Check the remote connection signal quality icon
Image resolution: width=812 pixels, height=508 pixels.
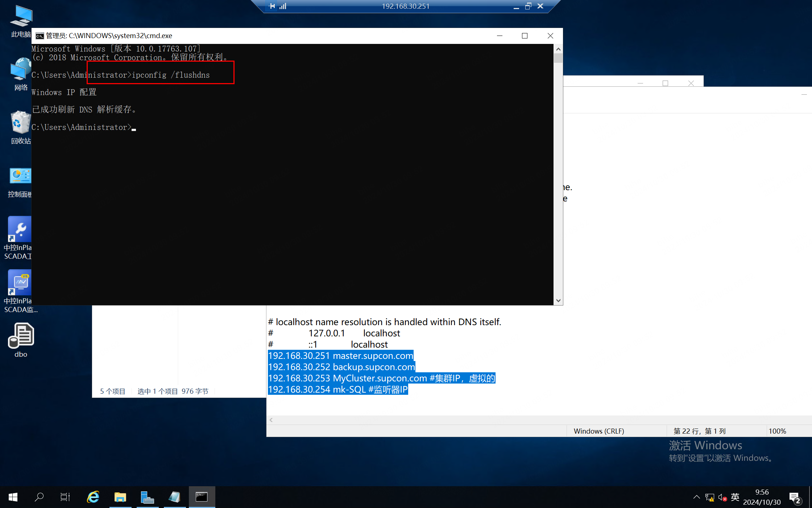(x=283, y=6)
